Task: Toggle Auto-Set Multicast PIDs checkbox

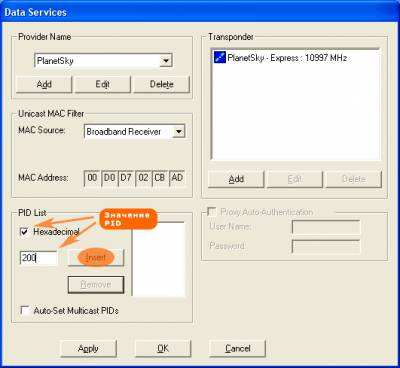Action: point(25,310)
